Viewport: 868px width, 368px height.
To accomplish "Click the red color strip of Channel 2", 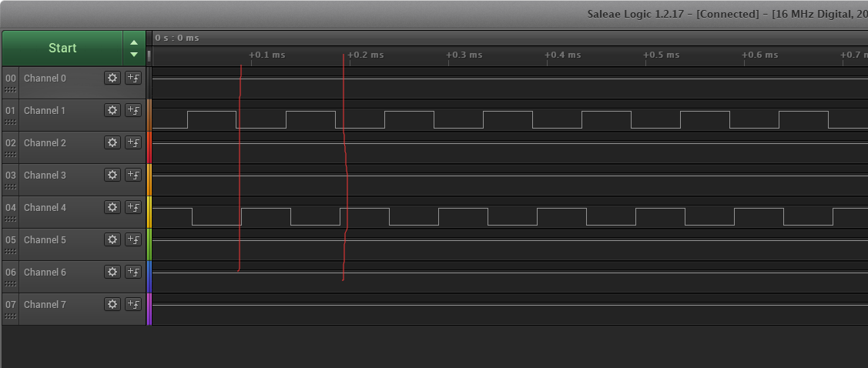I will click(149, 147).
